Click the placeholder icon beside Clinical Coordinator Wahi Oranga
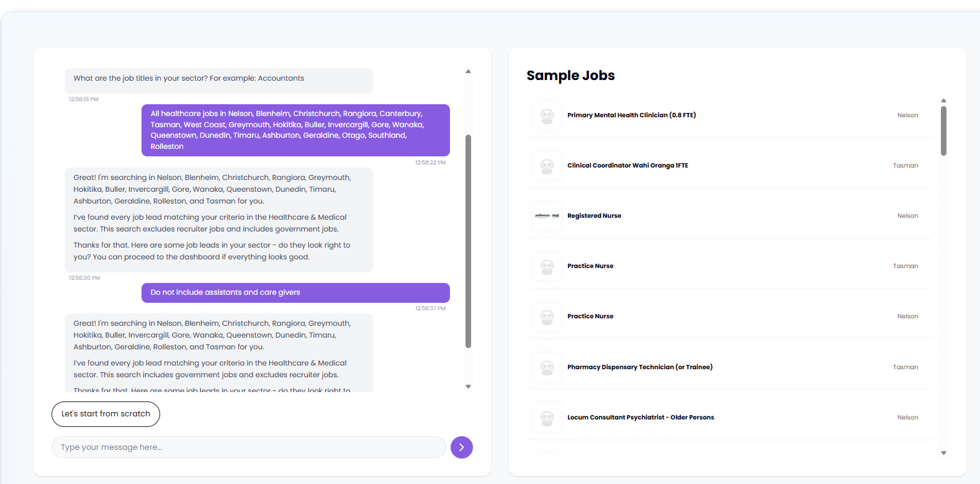 pyautogui.click(x=547, y=166)
